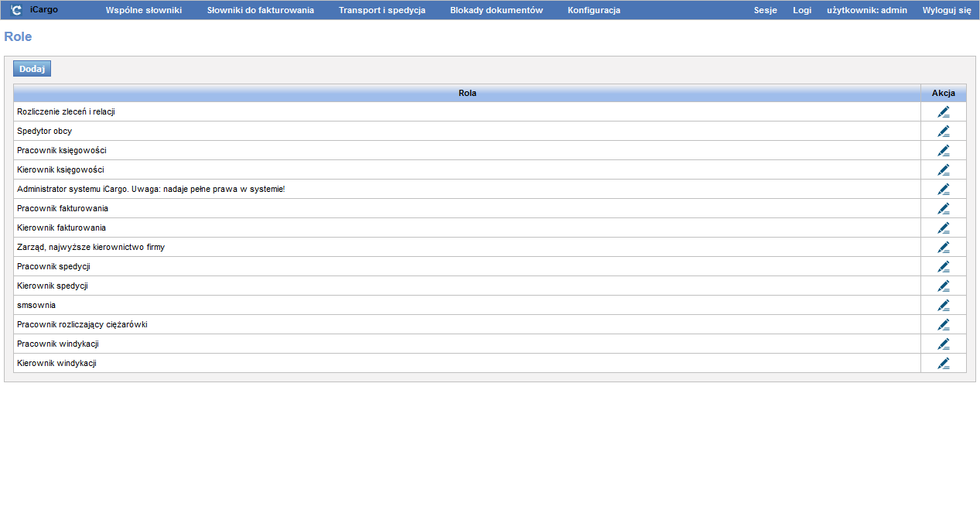Image resolution: width=980 pixels, height=527 pixels.
Task: Edit the Pracownik księgowości role
Action: (943, 151)
